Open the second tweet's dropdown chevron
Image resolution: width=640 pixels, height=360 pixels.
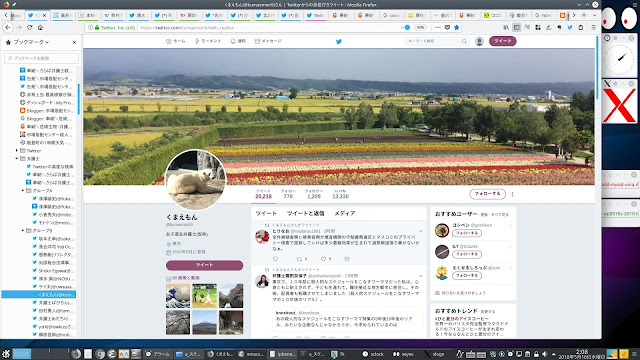coord(420,276)
